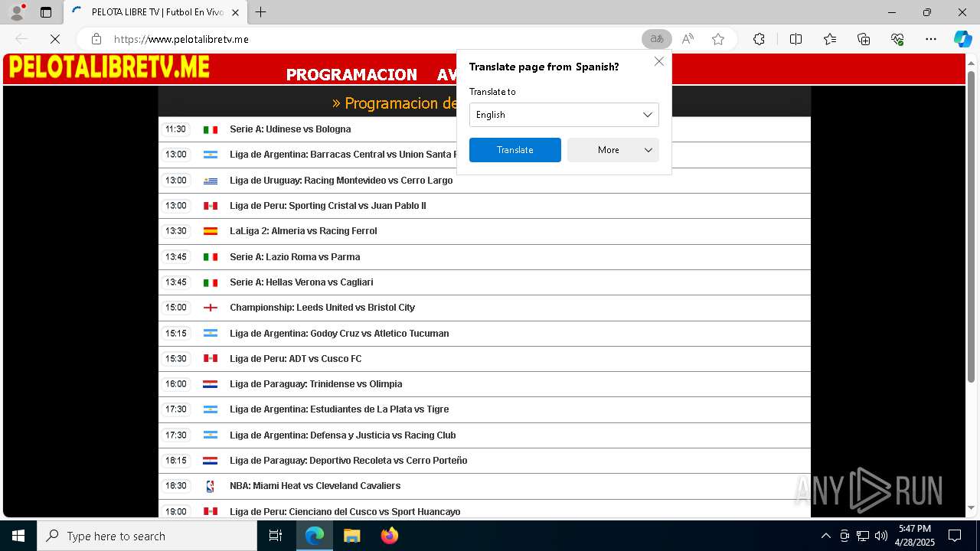The height and width of the screenshot is (551, 980).
Task: Open the Edge profile icon
Action: [16, 12]
